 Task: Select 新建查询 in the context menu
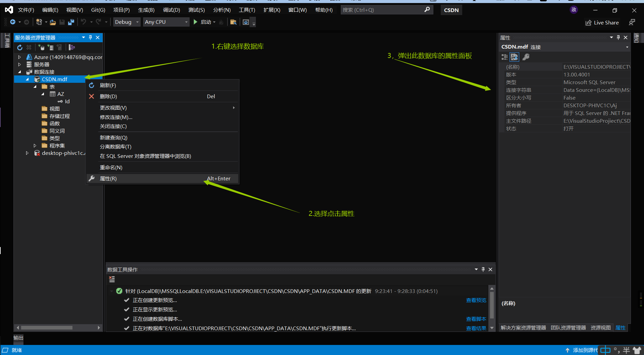tap(113, 137)
